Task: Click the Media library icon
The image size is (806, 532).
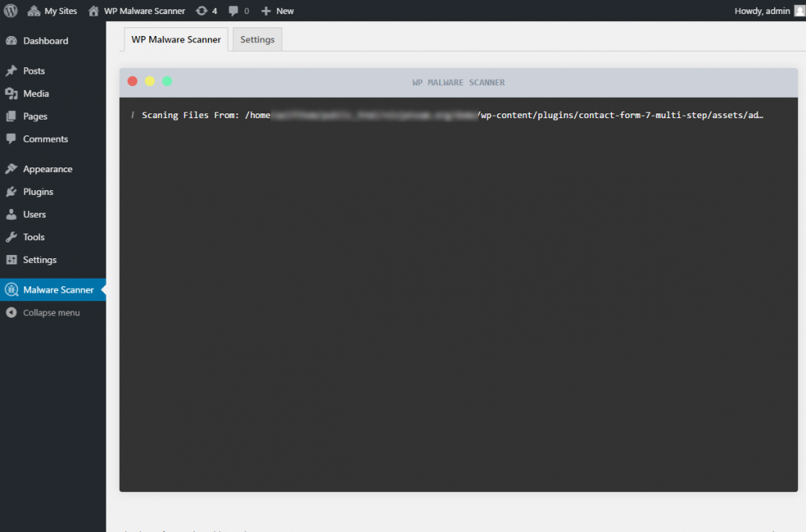Action: (11, 94)
